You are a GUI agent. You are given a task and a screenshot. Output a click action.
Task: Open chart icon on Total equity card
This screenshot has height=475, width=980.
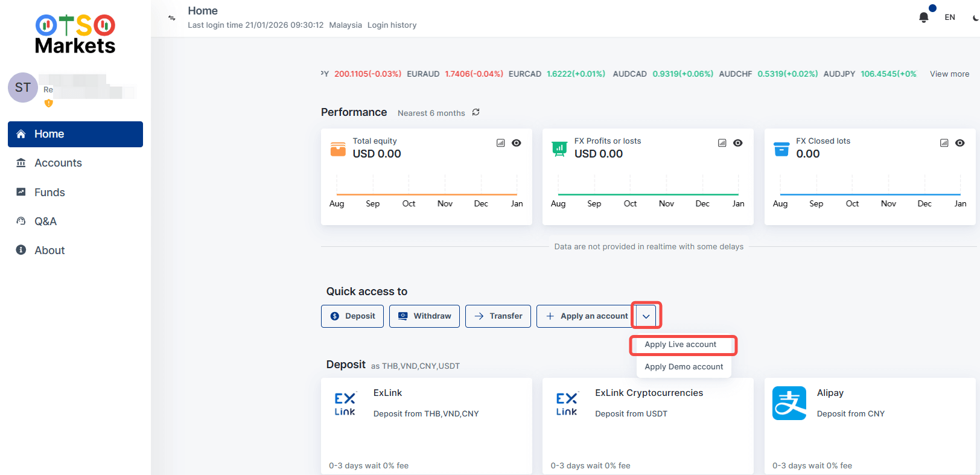coord(500,143)
